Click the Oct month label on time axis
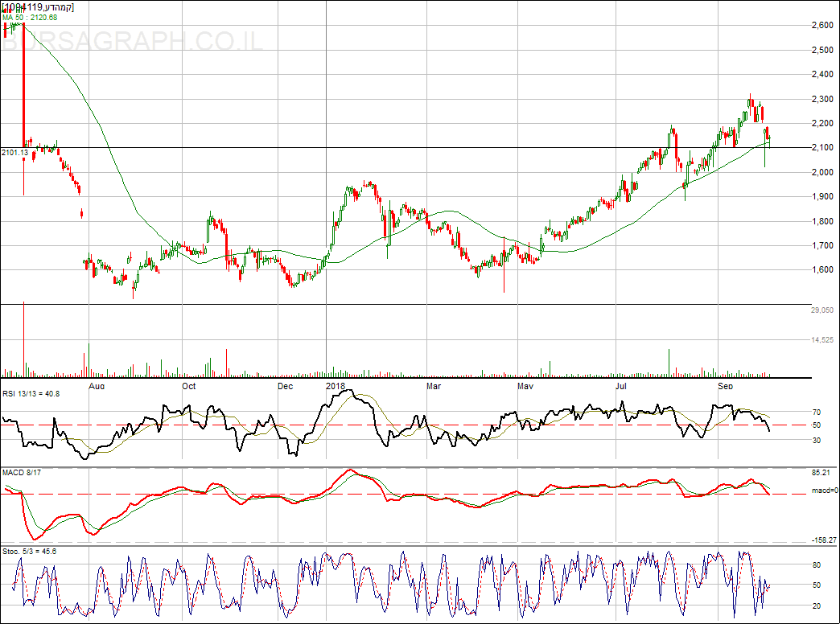The height and width of the screenshot is (624, 840). pyautogui.click(x=189, y=386)
